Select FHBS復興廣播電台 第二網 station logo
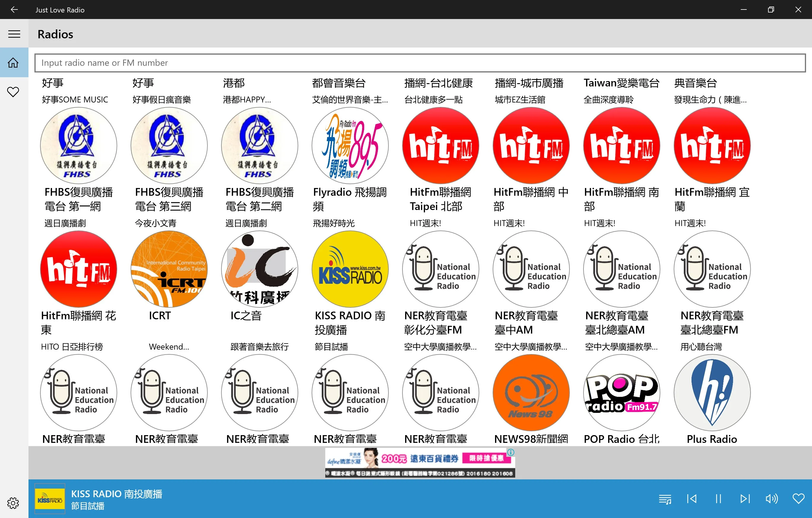Screen dimensions: 812x518 pyautogui.click(x=259, y=146)
